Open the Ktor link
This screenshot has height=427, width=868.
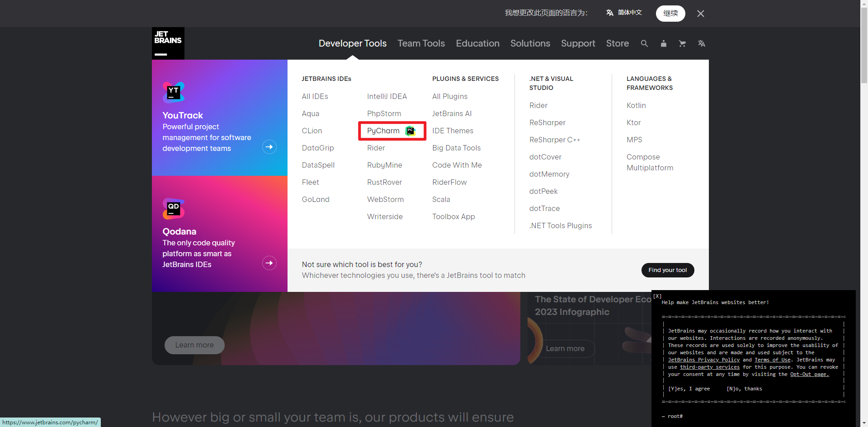tap(634, 122)
